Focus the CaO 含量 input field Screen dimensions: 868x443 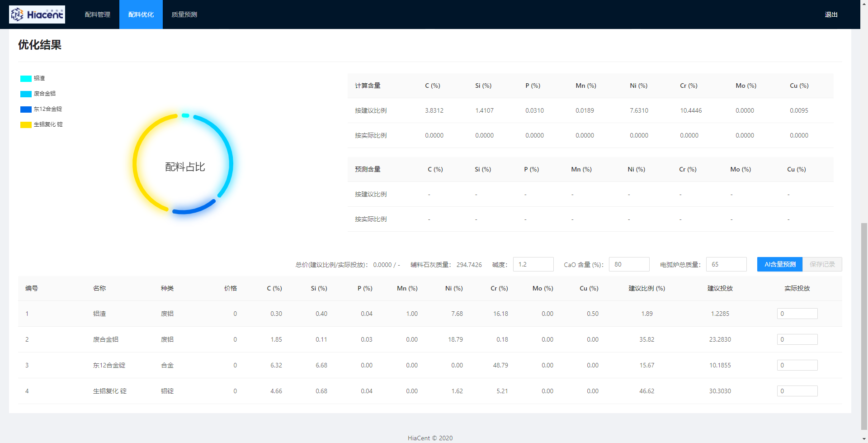pos(629,264)
